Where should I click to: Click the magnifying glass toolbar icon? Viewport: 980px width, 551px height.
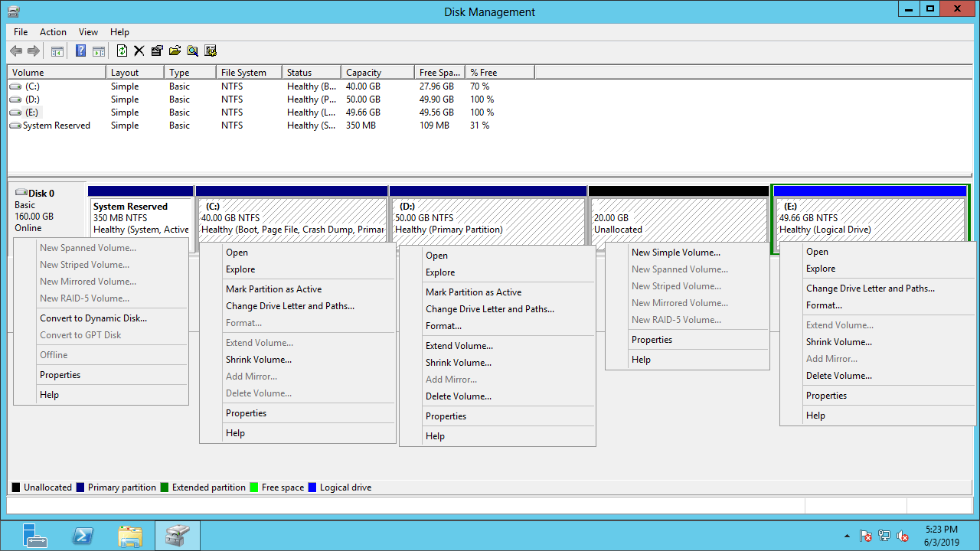point(192,51)
